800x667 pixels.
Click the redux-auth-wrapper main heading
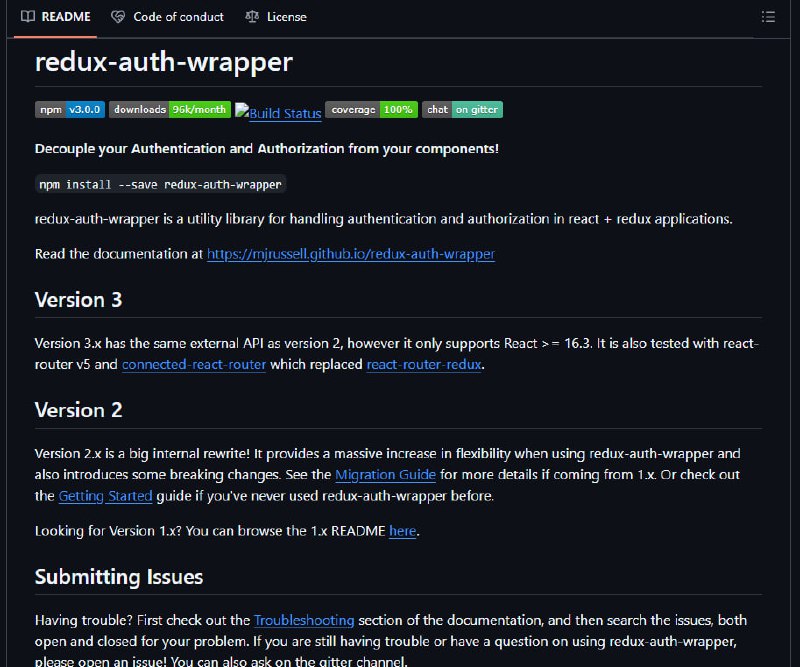click(x=164, y=62)
